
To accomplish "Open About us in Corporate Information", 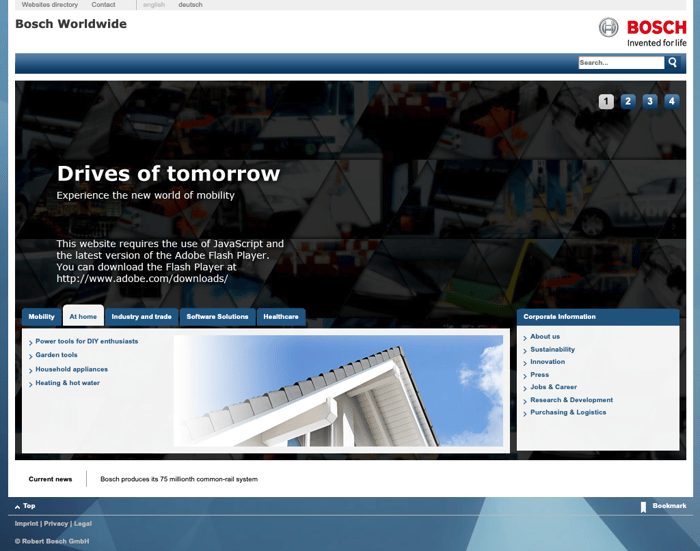I will coord(545,337).
